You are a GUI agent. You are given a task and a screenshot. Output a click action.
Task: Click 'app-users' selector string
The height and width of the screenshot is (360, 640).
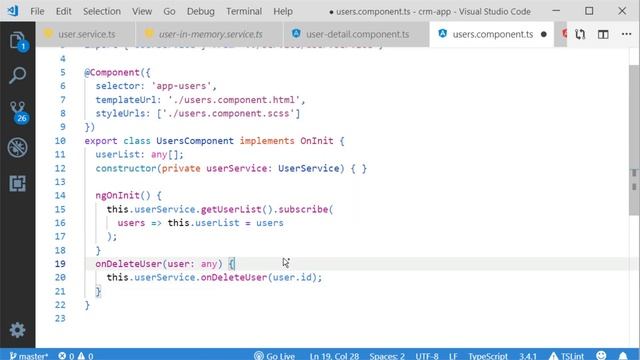(181, 86)
